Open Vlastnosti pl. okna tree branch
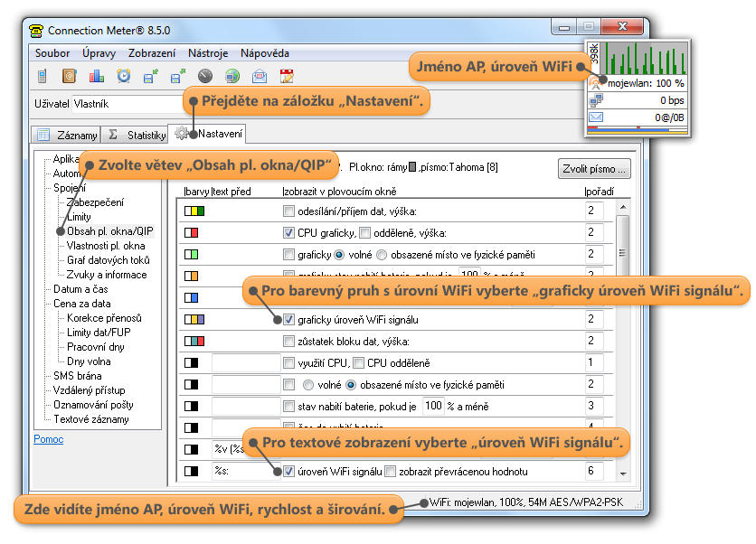The width and height of the screenshot is (756, 544). [106, 246]
